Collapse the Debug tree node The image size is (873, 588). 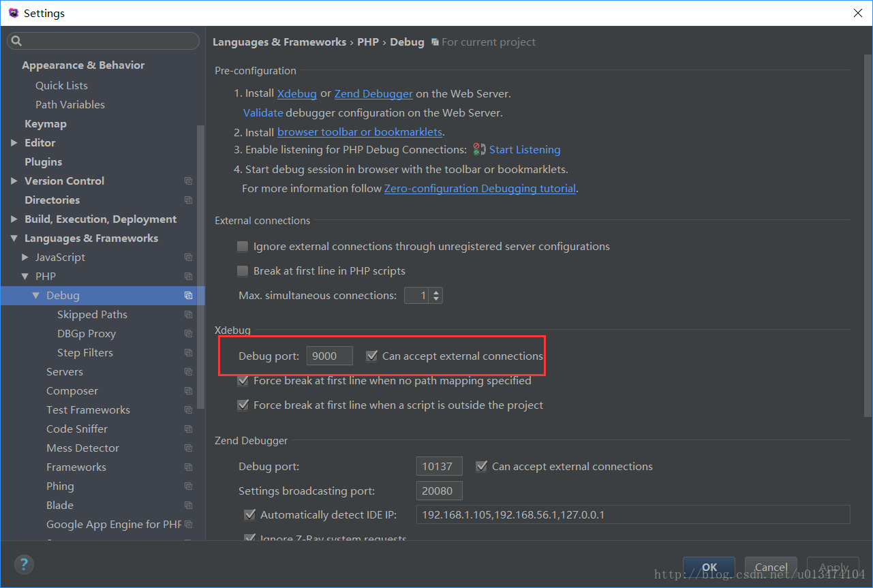click(36, 296)
